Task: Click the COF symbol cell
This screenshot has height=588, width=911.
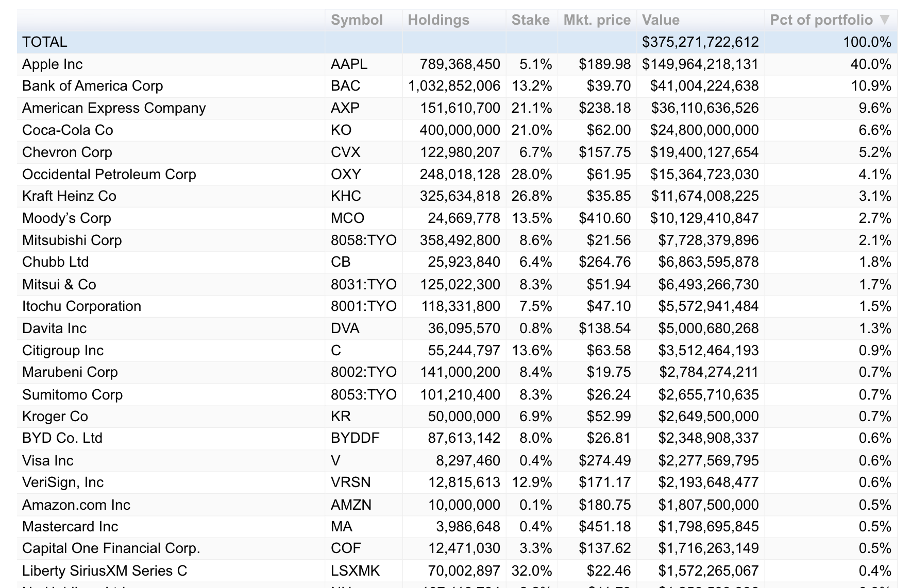Action: click(346, 548)
